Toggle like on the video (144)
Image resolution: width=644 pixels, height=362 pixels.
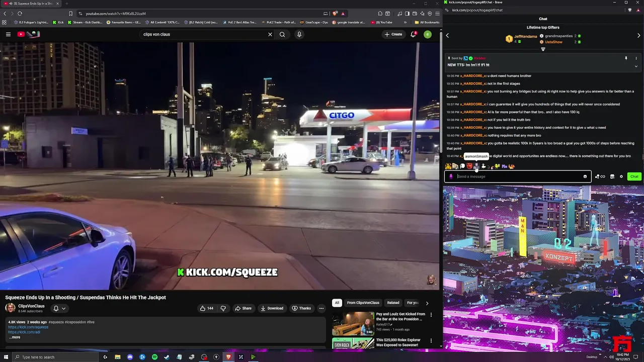click(207, 308)
